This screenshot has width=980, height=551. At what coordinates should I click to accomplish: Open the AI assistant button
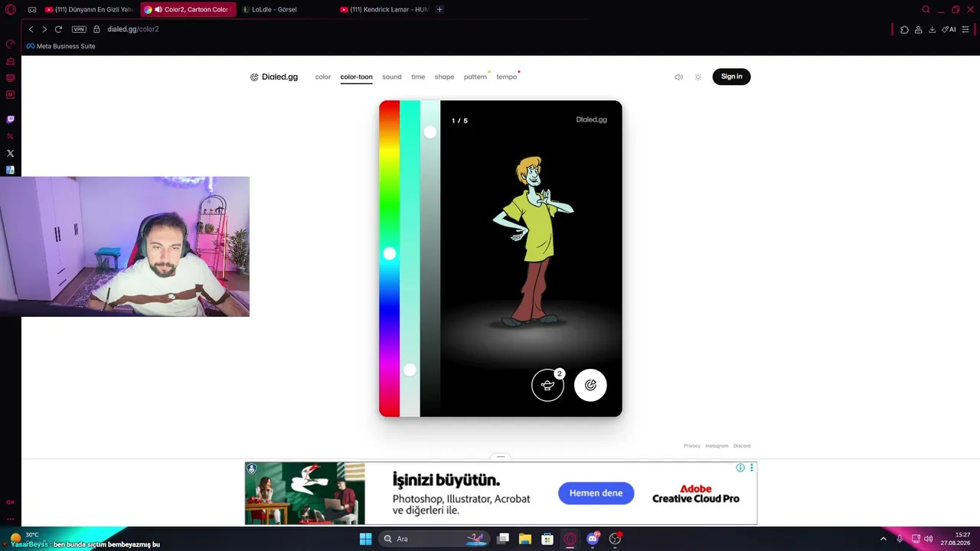click(949, 29)
